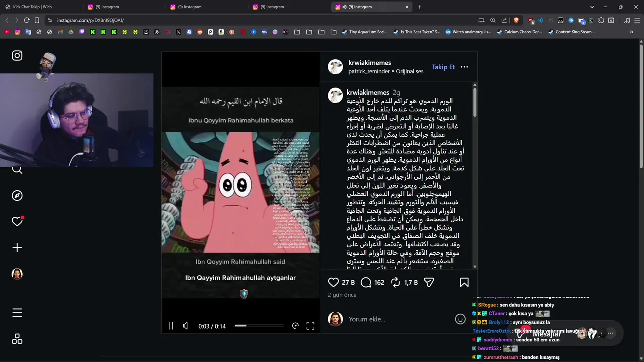Open a new browser tab
The height and width of the screenshot is (362, 644).
(x=419, y=7)
